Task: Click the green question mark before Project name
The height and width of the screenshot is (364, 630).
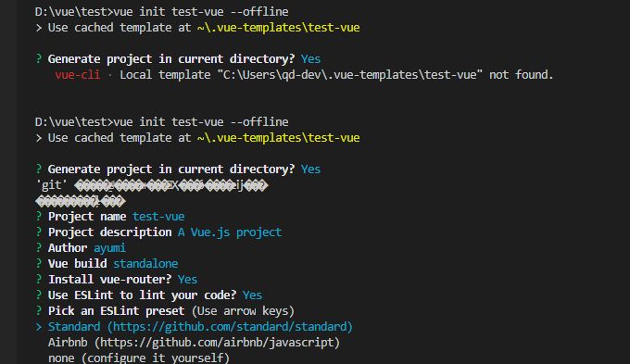Action: [39, 216]
